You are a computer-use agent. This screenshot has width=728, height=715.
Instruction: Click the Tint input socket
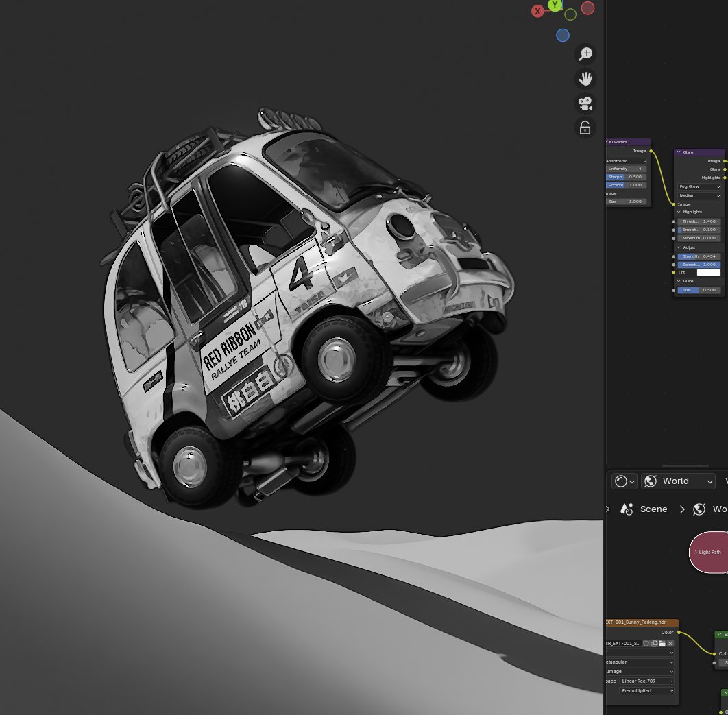(x=674, y=273)
